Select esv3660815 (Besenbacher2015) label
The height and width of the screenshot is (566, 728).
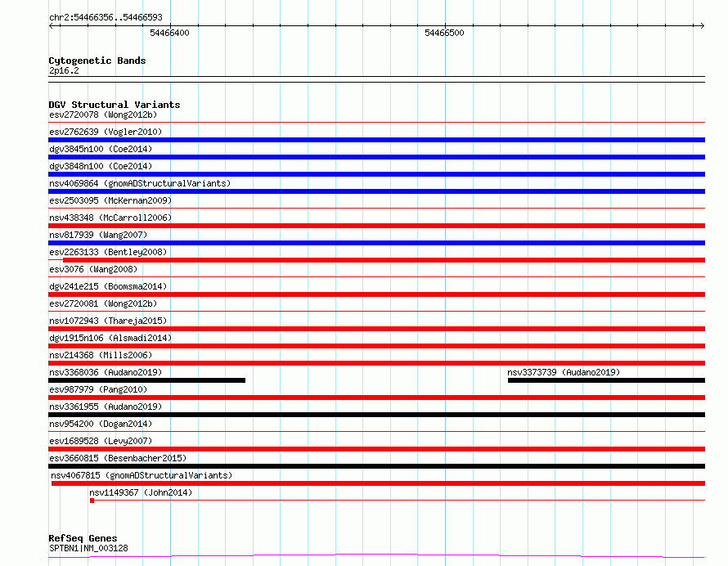pos(118,458)
